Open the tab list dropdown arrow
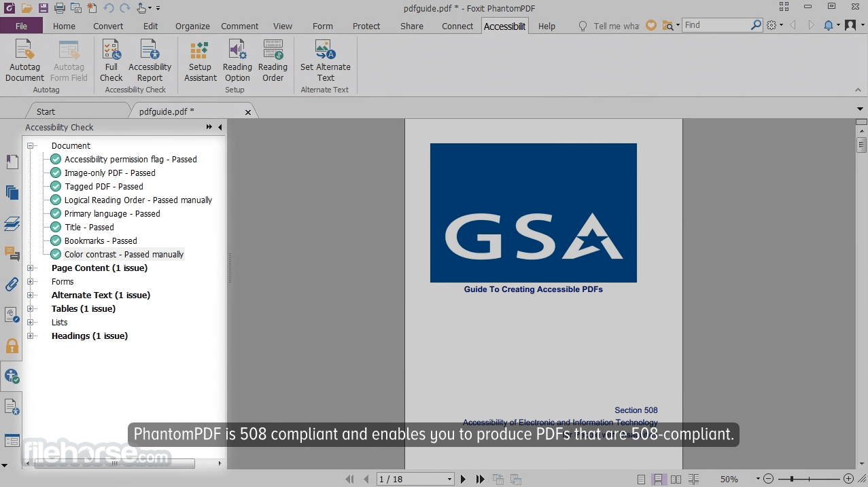 [x=861, y=109]
